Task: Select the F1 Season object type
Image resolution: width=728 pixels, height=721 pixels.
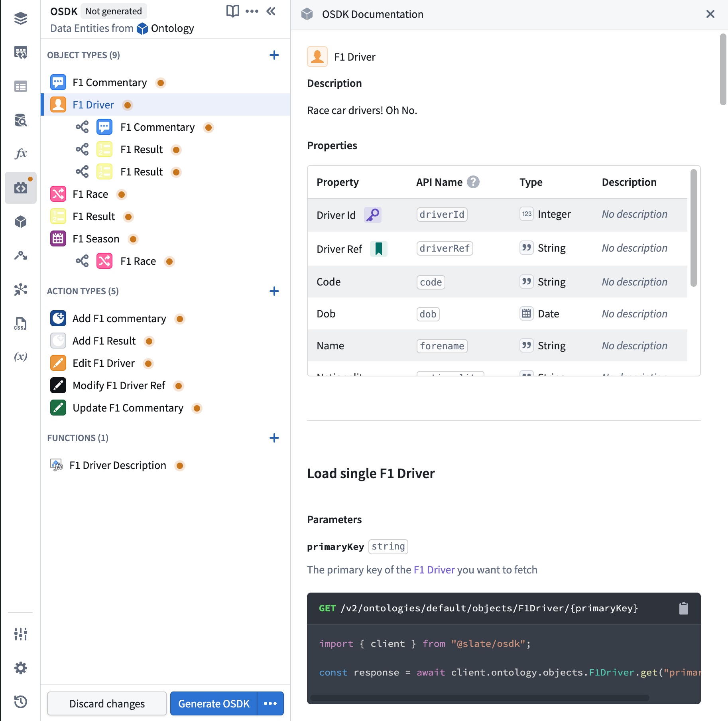Action: (x=96, y=238)
